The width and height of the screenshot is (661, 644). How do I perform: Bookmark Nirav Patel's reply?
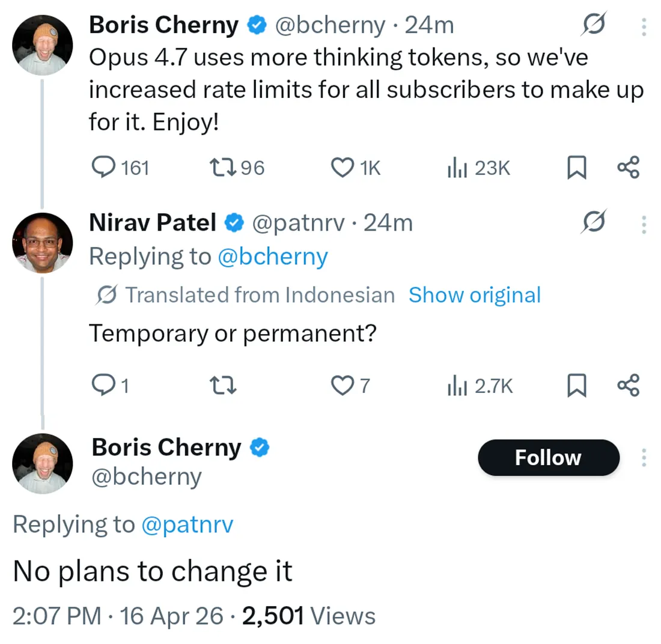pos(576,384)
